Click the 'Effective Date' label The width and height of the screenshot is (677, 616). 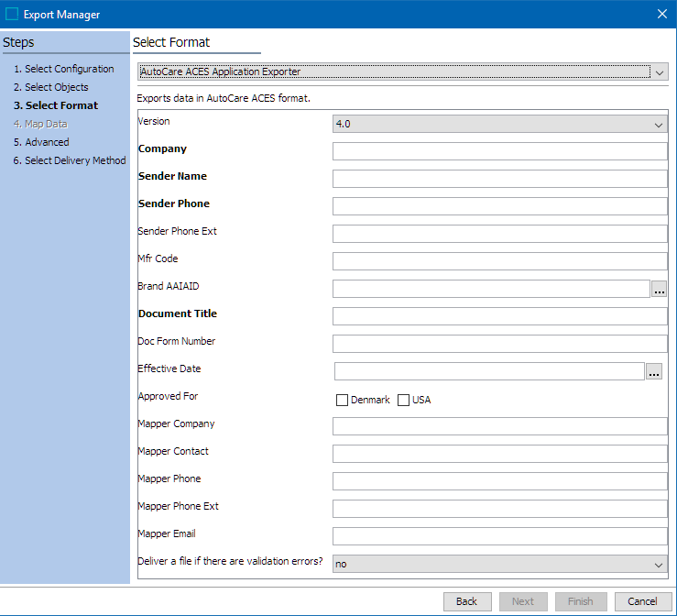pos(169,368)
